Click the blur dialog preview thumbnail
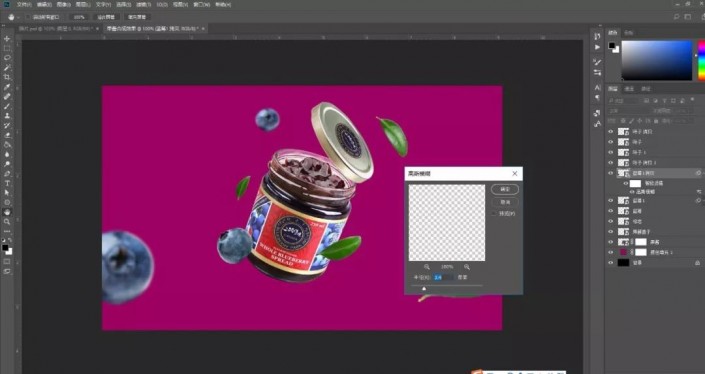The height and width of the screenshot is (374, 705). [x=447, y=223]
